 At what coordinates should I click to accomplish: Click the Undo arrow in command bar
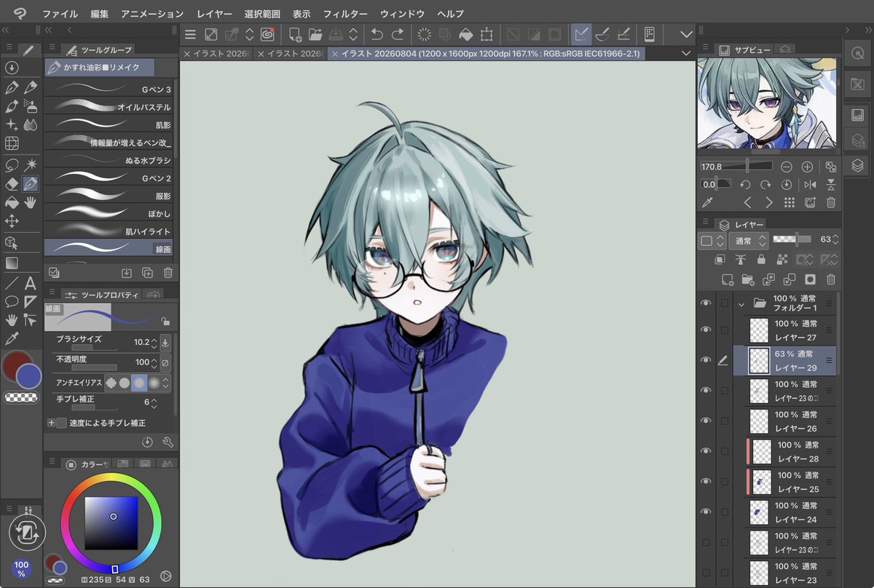377,34
